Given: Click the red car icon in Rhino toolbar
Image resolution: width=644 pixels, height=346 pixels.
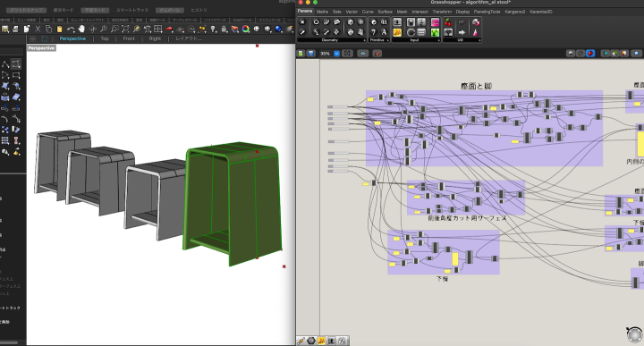Looking at the screenshot, I should click(169, 29).
